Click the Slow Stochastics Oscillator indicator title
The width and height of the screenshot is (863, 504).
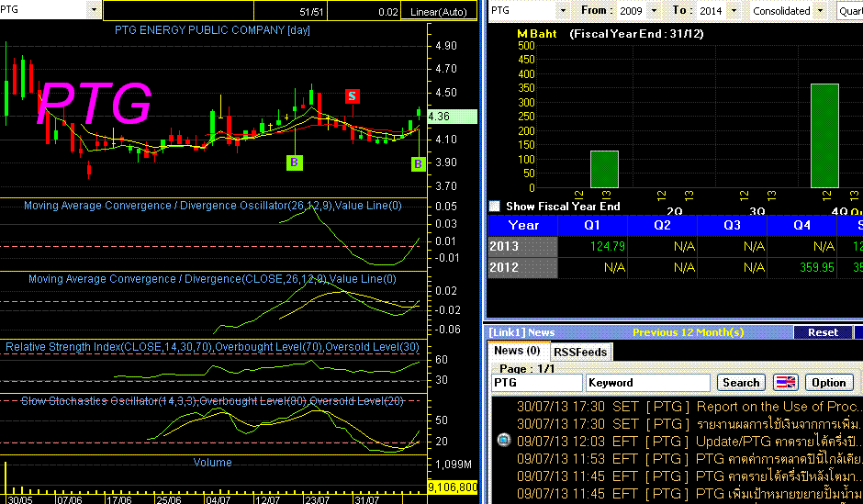212,401
